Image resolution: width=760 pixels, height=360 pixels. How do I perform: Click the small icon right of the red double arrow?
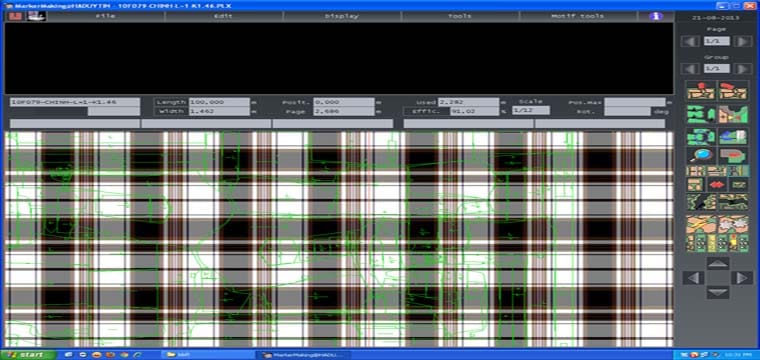739,185
